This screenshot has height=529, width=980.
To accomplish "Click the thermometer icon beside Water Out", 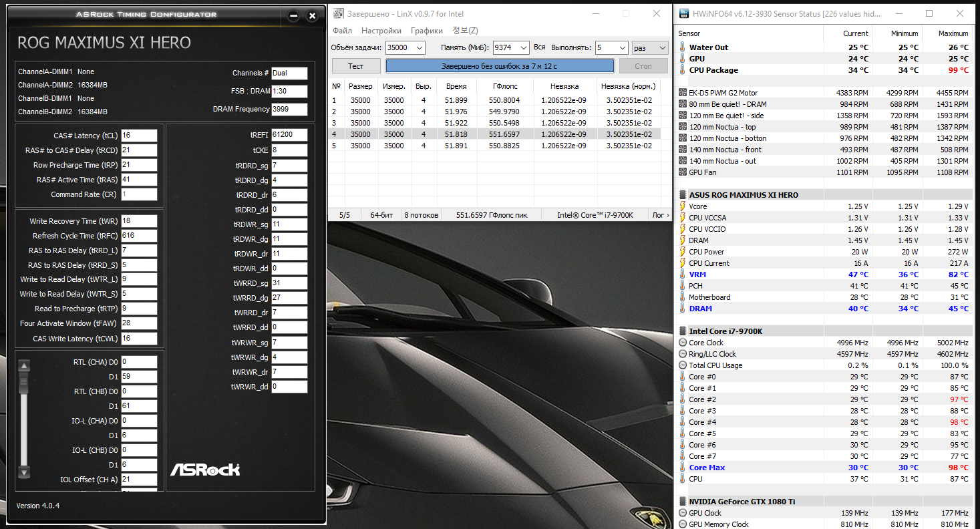I will pos(682,47).
